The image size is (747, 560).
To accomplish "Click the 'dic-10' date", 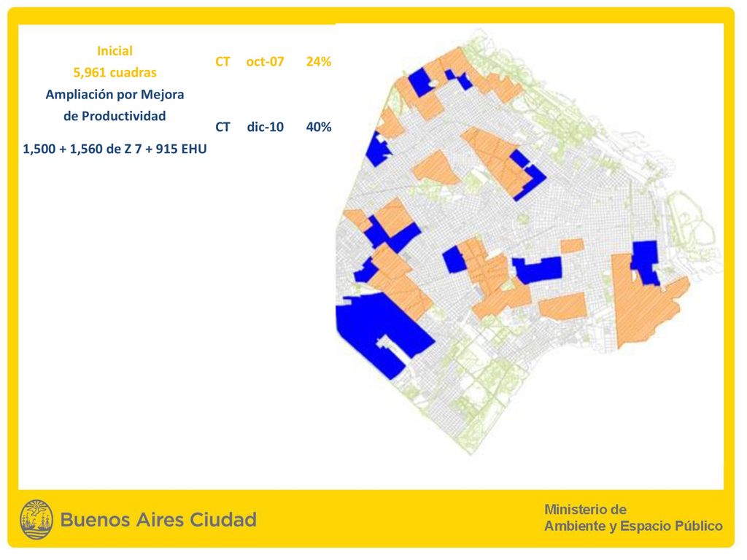I will 265,127.
